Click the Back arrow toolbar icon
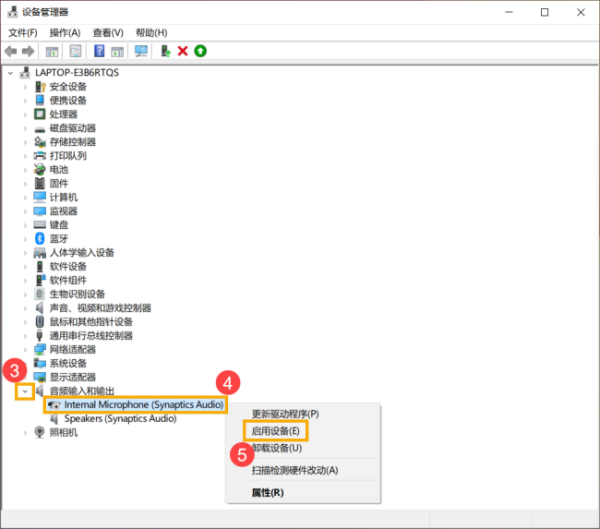600x529 pixels. [11, 51]
